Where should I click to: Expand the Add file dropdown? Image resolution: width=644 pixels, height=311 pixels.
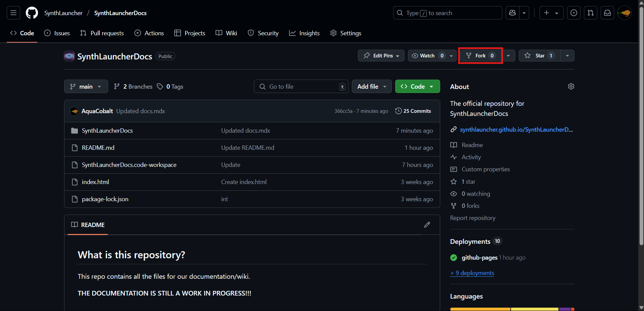tap(372, 86)
